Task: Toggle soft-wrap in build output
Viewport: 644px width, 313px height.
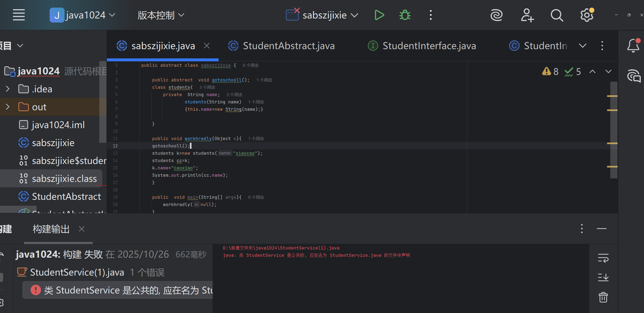Action: [x=603, y=258]
